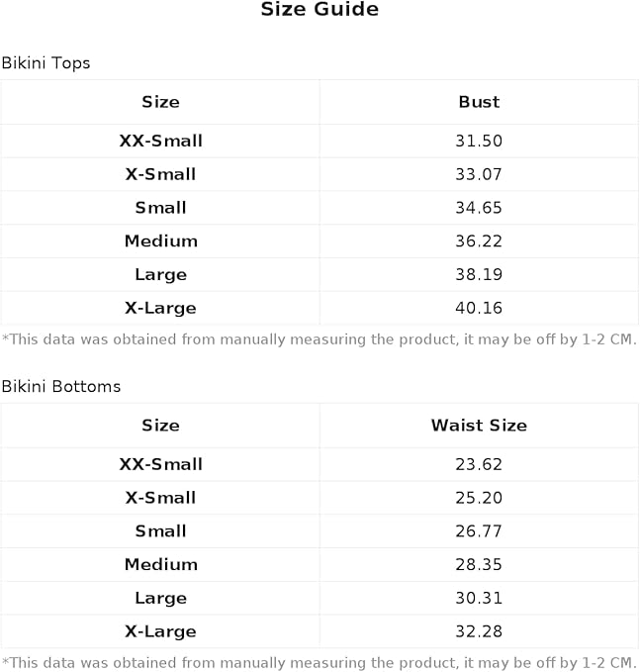Pick the 36.22 bust measurement
640x672 pixels.
pyautogui.click(x=479, y=241)
